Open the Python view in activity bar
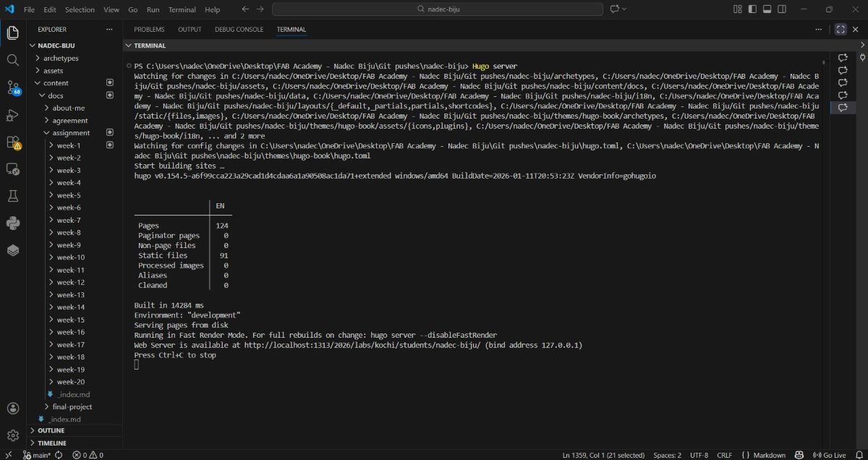 point(12,223)
